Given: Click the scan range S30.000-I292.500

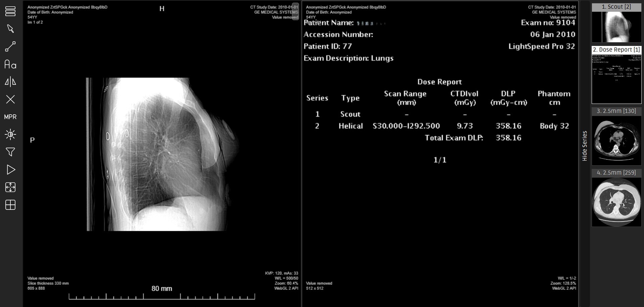Looking at the screenshot, I should coord(406,126).
